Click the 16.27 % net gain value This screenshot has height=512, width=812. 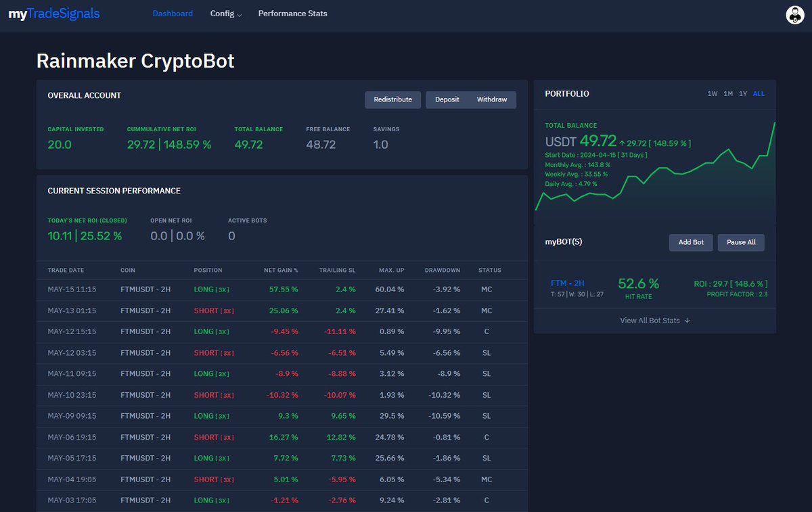tap(284, 438)
